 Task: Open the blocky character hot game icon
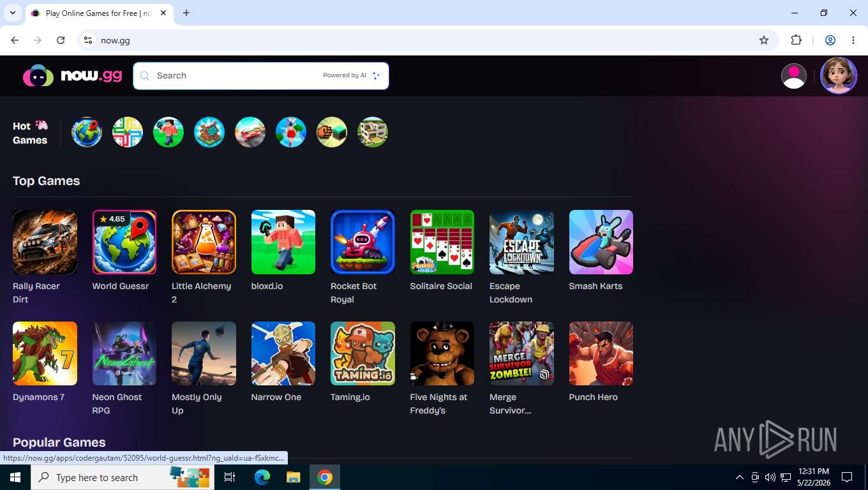168,132
